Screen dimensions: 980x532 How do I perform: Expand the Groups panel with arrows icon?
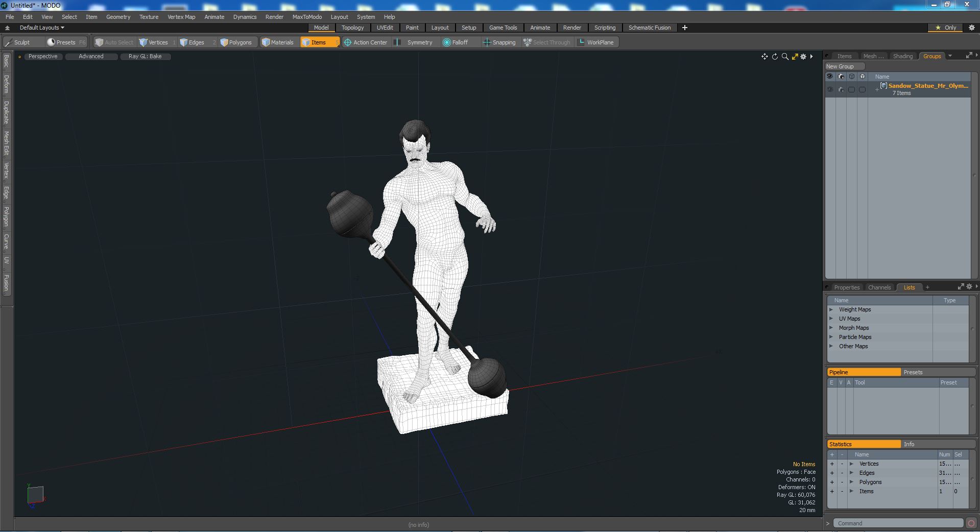(969, 56)
